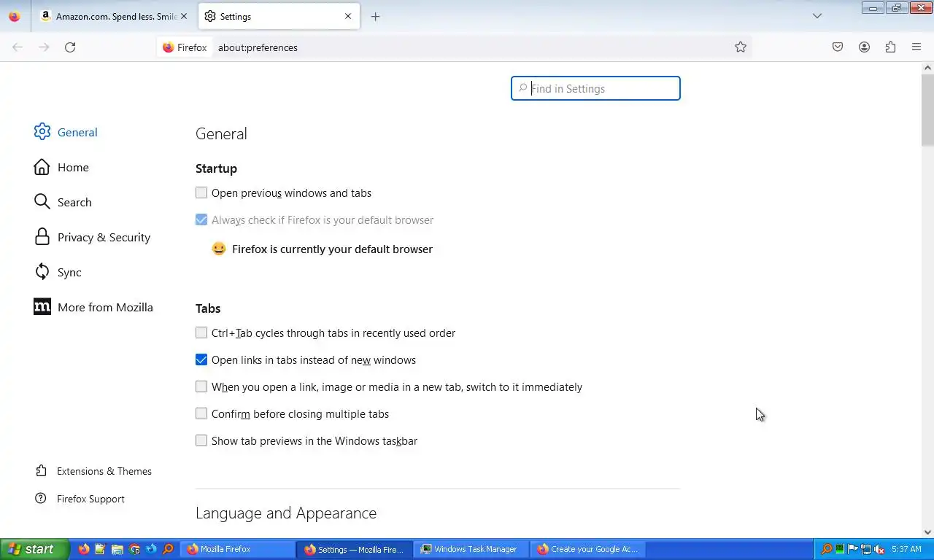Go back one page
Screen dimensions: 934x560
pyautogui.click(x=18, y=47)
